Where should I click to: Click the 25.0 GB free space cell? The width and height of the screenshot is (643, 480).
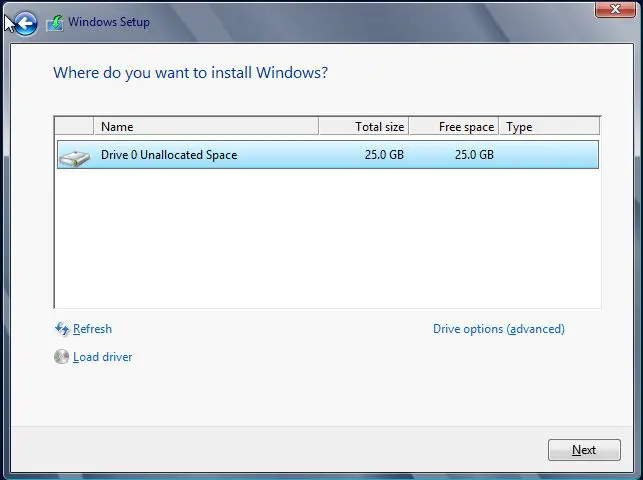[474, 155]
